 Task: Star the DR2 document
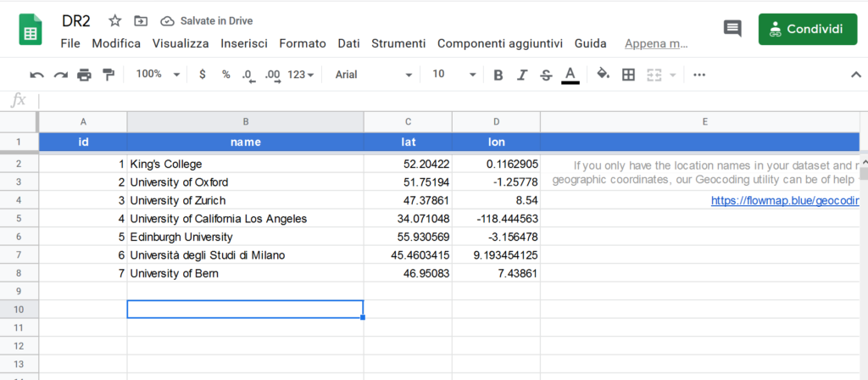(115, 20)
